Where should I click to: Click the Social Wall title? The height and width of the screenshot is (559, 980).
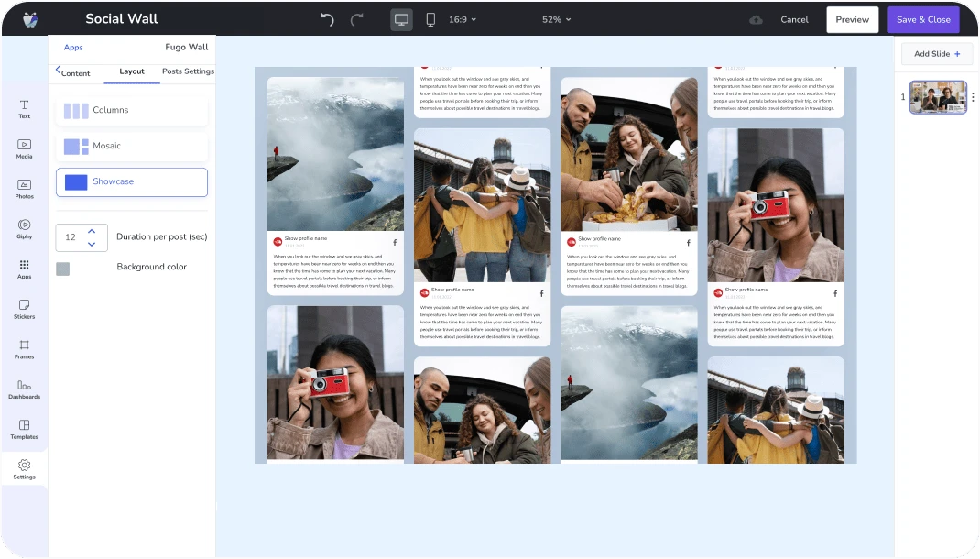[x=122, y=18]
